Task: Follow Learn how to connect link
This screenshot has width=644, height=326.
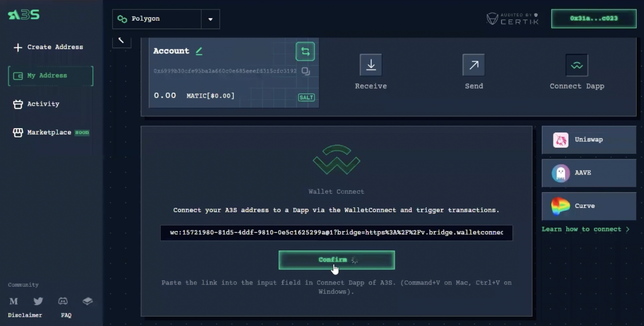Action: [x=586, y=229]
